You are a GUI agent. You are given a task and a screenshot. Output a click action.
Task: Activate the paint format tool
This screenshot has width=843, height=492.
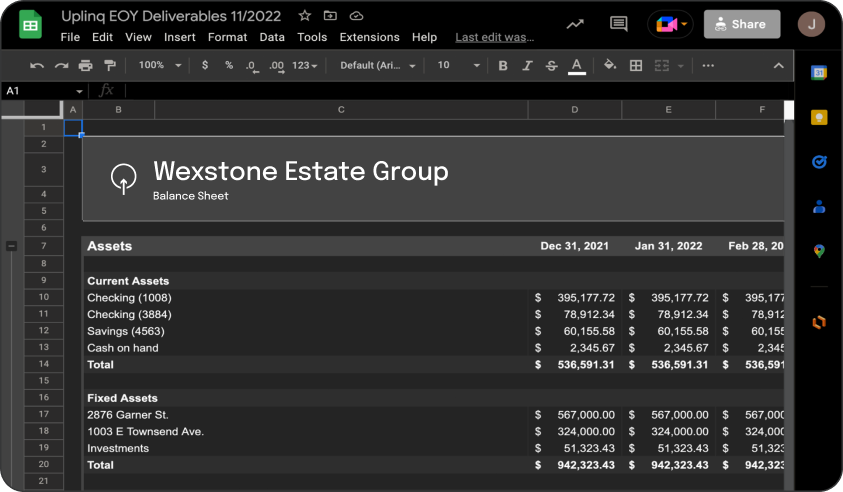point(110,66)
